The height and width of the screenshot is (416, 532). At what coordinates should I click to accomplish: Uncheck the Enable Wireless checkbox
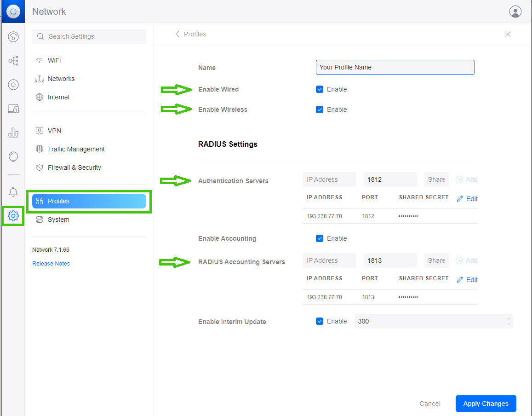point(320,110)
